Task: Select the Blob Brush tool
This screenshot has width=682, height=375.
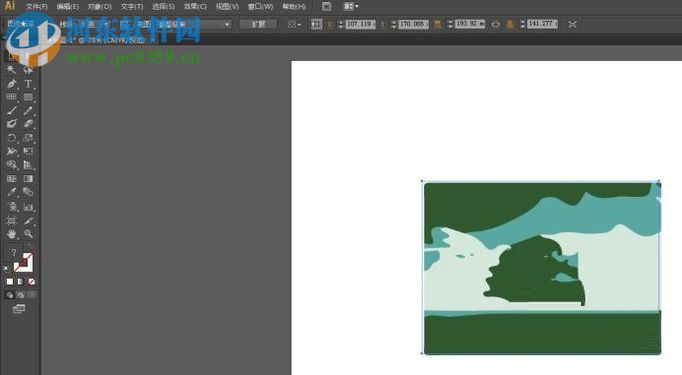Action: coord(11,124)
